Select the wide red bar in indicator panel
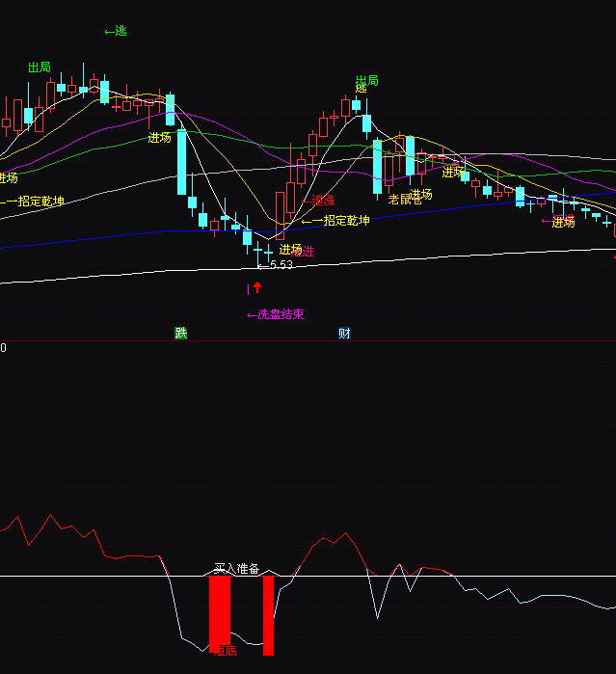This screenshot has width=616, height=674. (x=220, y=613)
